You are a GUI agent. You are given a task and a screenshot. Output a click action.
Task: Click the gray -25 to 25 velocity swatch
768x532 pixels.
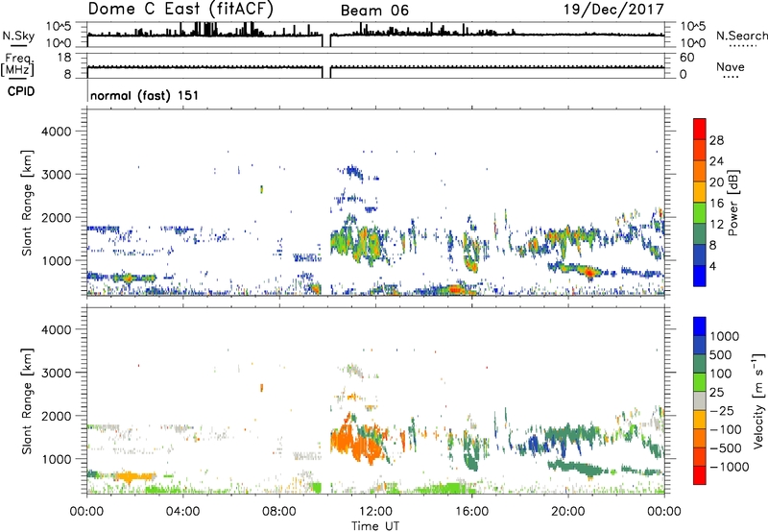(x=700, y=400)
